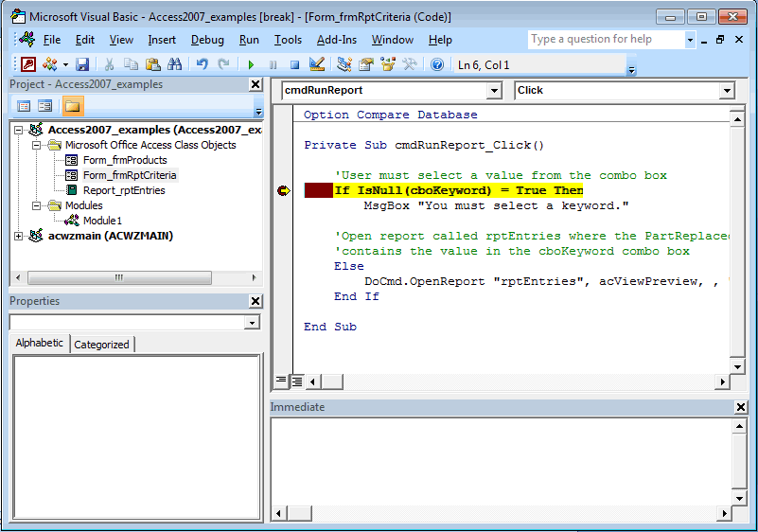Open the Find binoculars tool
This screenshot has width=758, height=532.
coord(174,64)
